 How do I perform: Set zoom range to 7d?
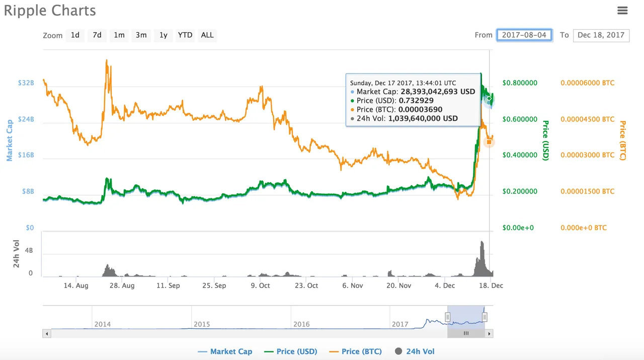coord(97,35)
